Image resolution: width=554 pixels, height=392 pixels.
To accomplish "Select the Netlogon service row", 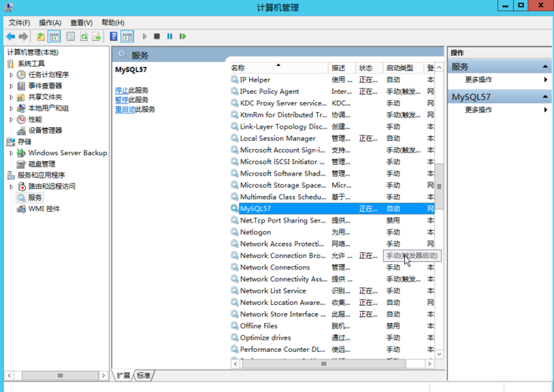I will tap(332, 232).
